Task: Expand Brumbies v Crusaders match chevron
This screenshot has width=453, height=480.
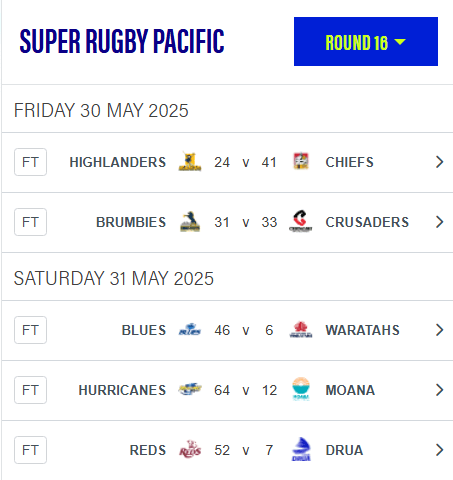Action: (x=439, y=222)
